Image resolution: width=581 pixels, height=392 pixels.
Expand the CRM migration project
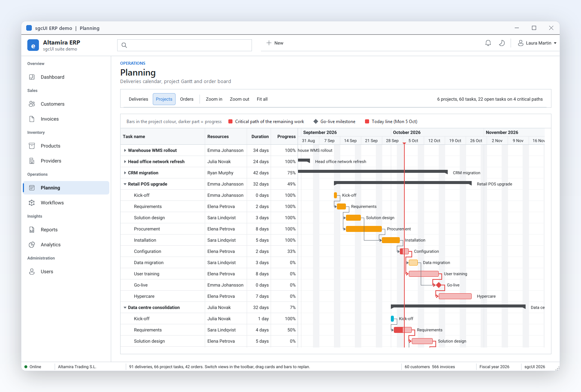point(125,173)
